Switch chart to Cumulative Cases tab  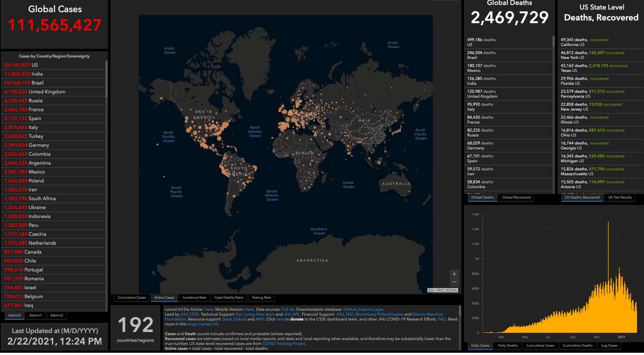click(x=540, y=346)
